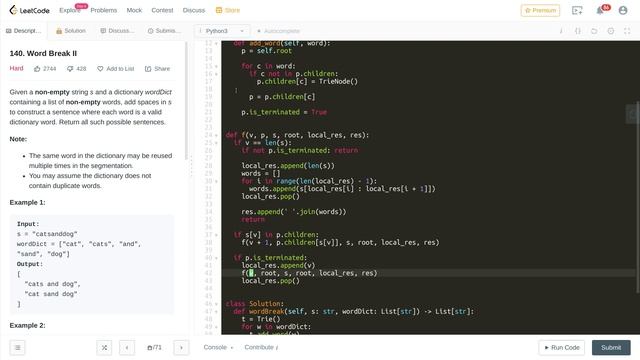This screenshot has width=640, height=360.
Task: Expand the Console panel
Action: click(218, 347)
